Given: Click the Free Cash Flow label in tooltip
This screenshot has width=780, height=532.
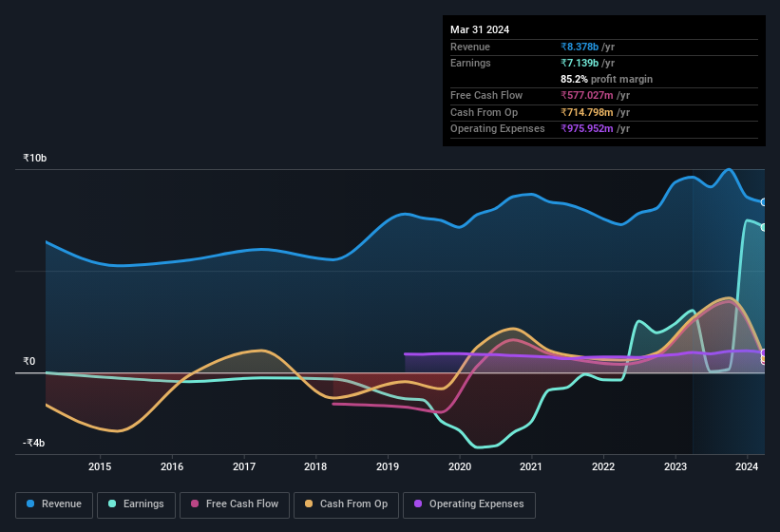Looking at the screenshot, I should (x=486, y=95).
